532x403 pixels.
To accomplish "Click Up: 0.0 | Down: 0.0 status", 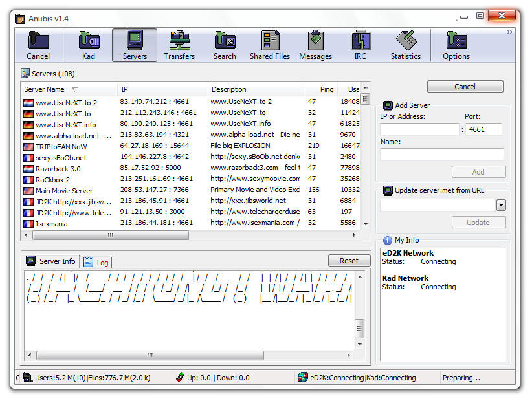I will 218,378.
